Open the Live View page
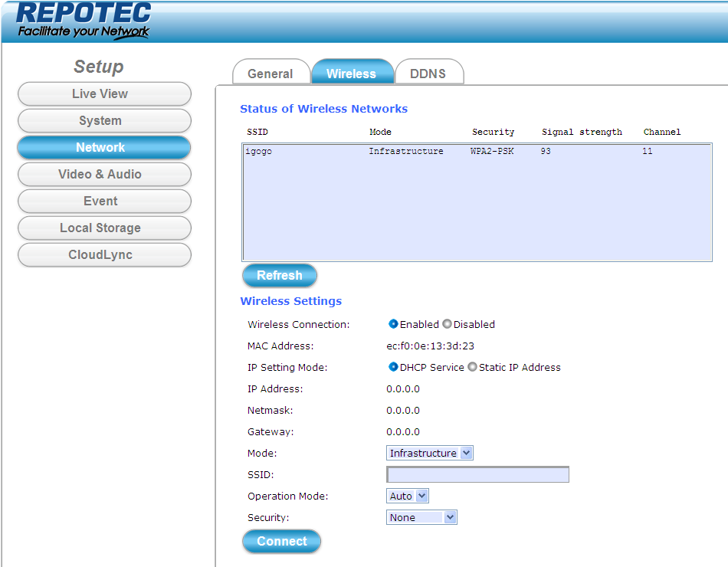 click(104, 93)
